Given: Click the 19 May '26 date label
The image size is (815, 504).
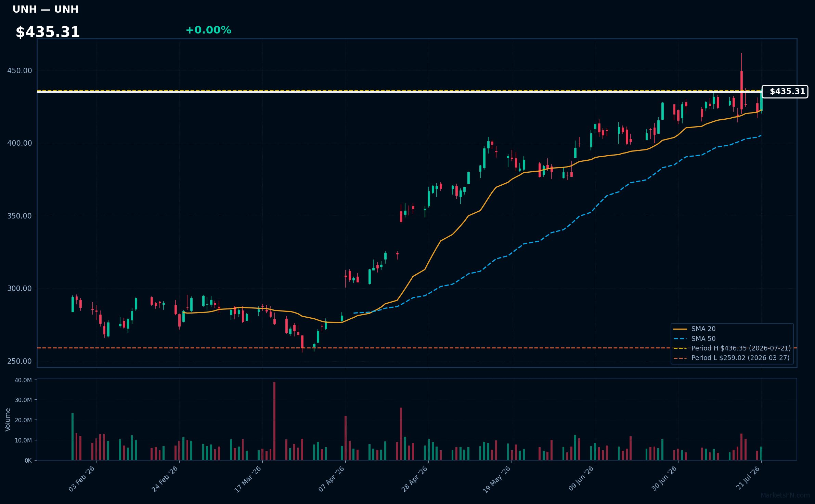Looking at the screenshot, I should point(497,479).
